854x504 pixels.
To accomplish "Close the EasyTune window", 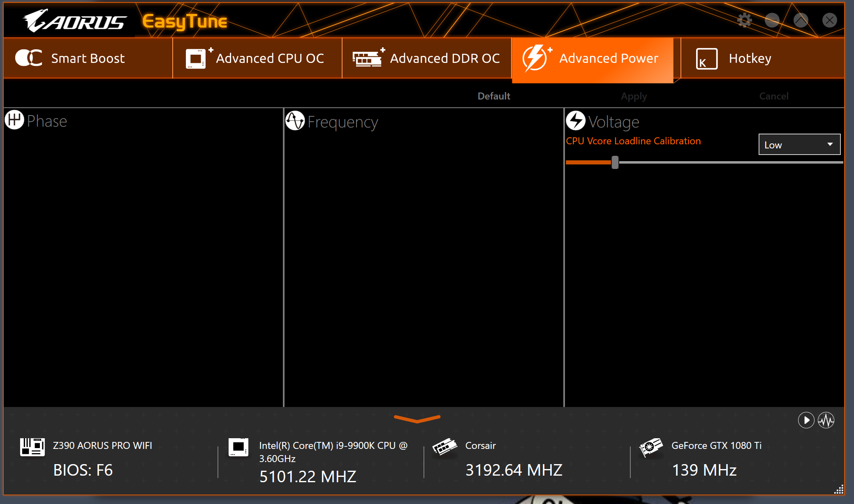I will (830, 20).
